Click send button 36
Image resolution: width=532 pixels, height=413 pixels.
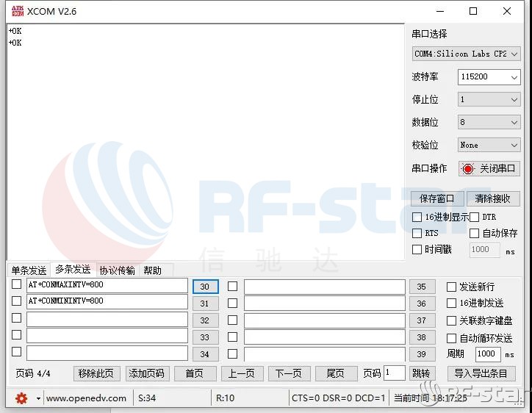coord(423,304)
